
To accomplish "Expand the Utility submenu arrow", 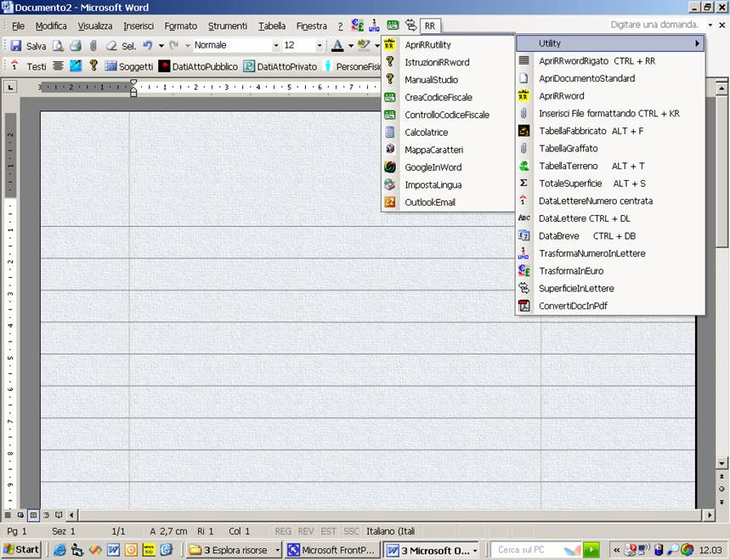I will coord(698,43).
